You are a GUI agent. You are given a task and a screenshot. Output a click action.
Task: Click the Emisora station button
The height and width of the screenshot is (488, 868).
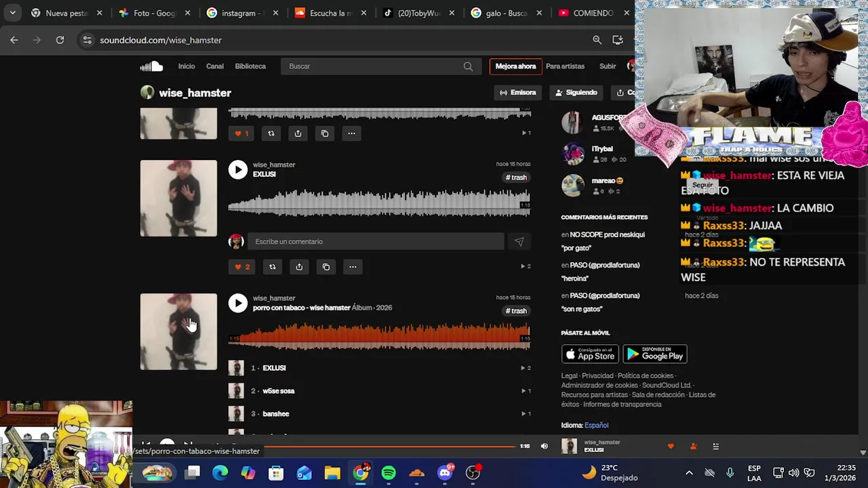coord(518,93)
